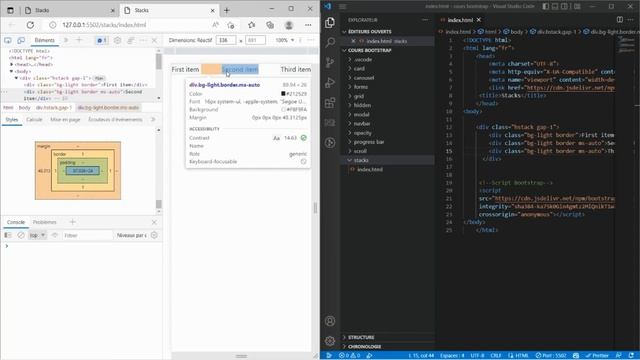The image size is (640, 360).
Task: Click the width input in Dimensions toolbar
Action: [227, 40]
